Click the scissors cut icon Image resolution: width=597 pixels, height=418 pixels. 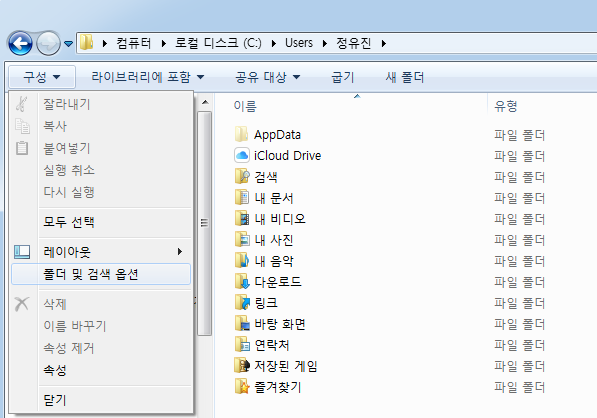pyautogui.click(x=22, y=104)
